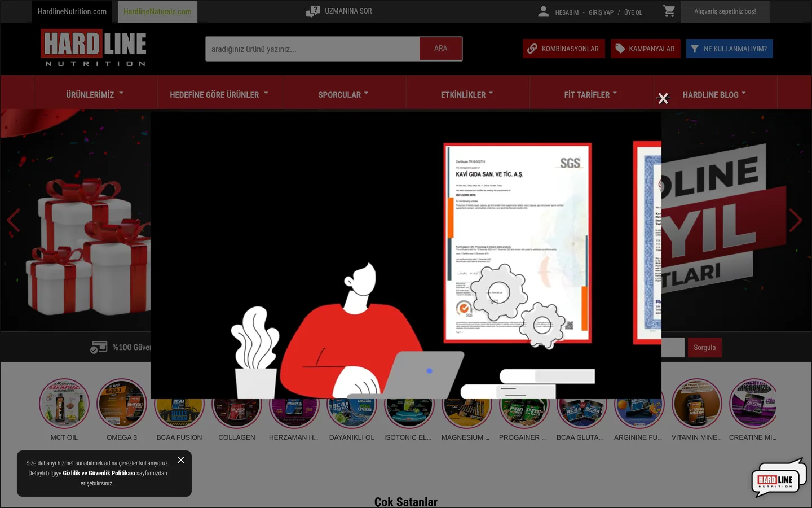Screen dimensions: 812x508
Task: Go to previous banner slide
Action: tap(14, 220)
